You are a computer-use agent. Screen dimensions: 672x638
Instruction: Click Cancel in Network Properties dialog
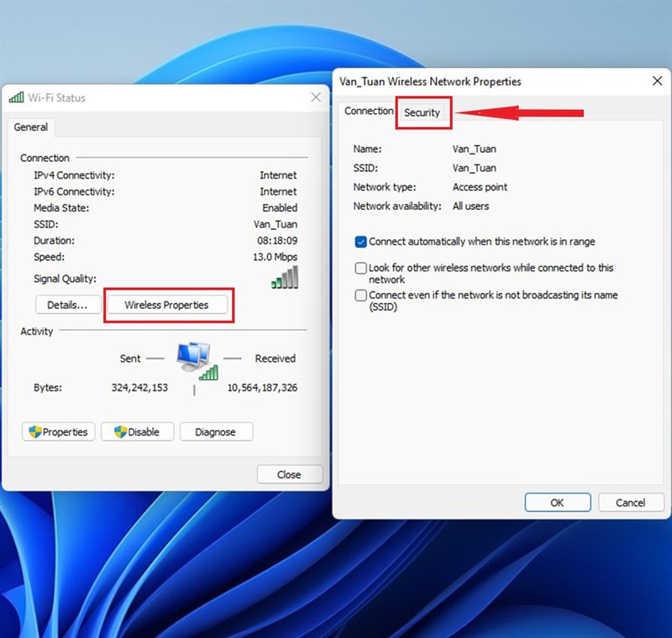pos(631,502)
